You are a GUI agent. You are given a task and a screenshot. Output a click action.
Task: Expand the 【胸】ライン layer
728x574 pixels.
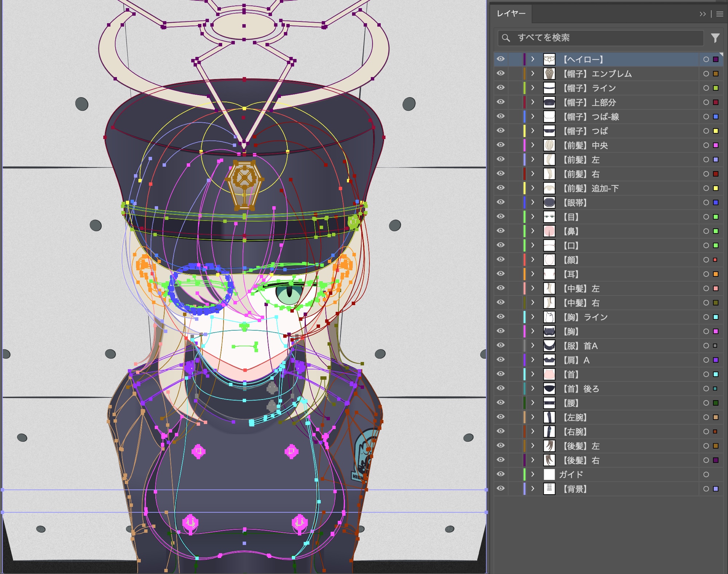coord(533,317)
